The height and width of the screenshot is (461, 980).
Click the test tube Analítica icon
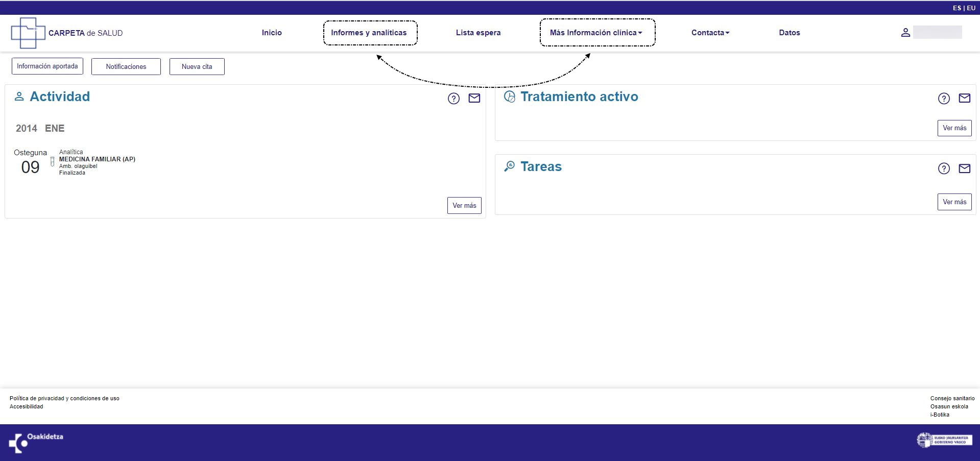point(52,162)
